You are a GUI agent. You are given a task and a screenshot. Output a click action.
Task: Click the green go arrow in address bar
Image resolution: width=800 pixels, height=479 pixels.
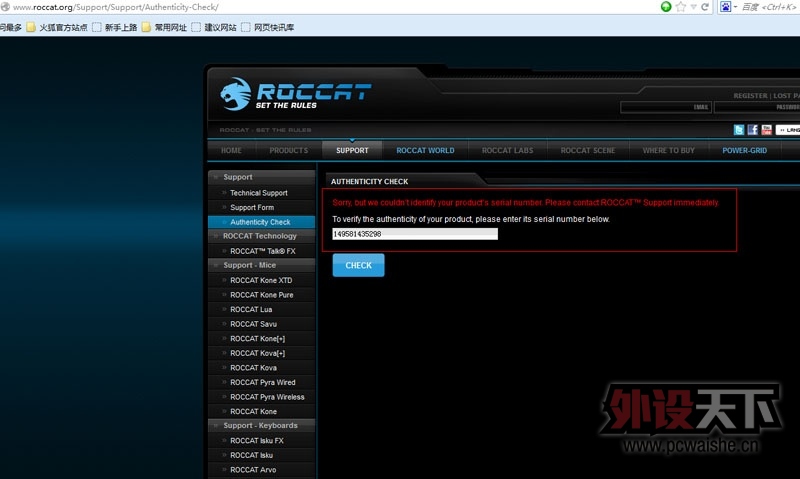(666, 7)
